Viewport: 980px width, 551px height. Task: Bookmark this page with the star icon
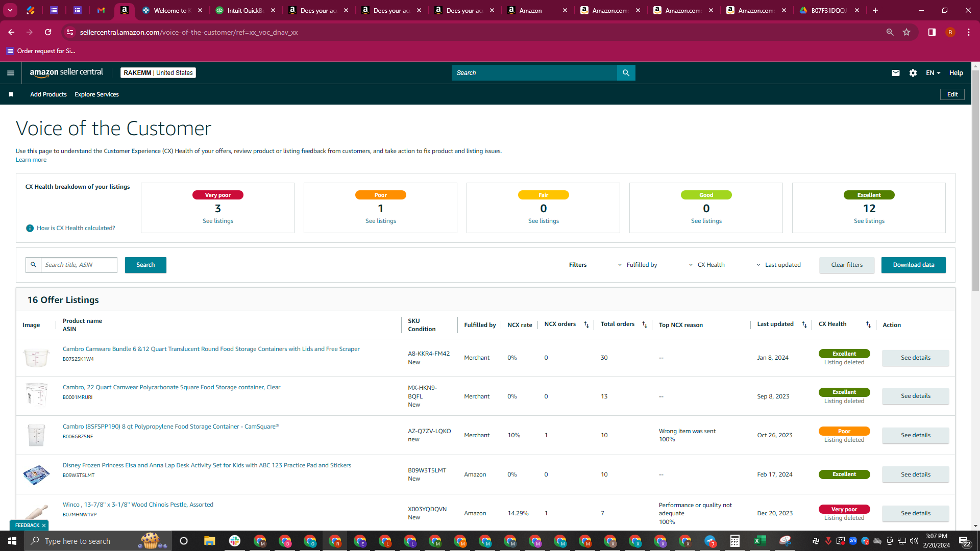click(x=906, y=32)
